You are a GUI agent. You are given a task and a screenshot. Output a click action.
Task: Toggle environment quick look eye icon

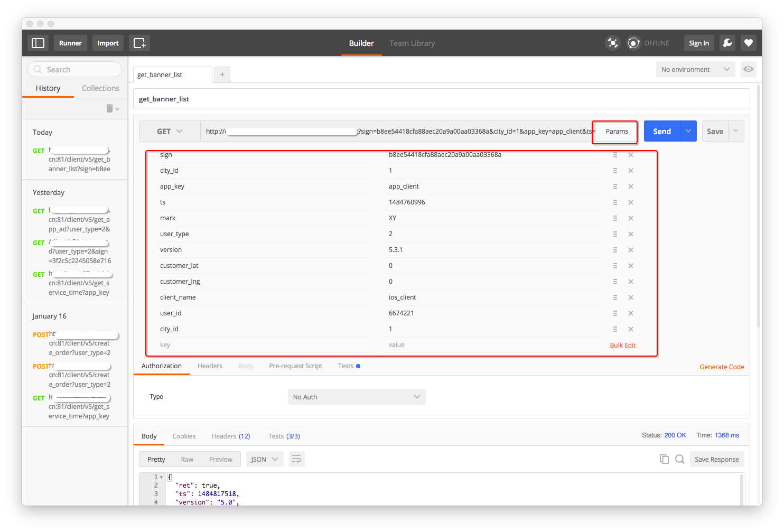[748, 69]
